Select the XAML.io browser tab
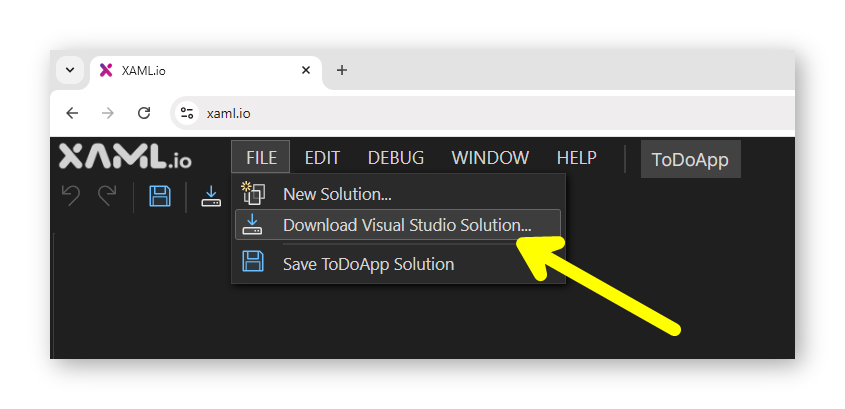 (205, 70)
